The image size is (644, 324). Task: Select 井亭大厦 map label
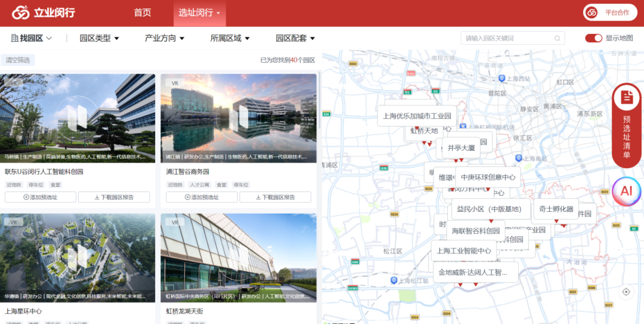[x=461, y=147]
